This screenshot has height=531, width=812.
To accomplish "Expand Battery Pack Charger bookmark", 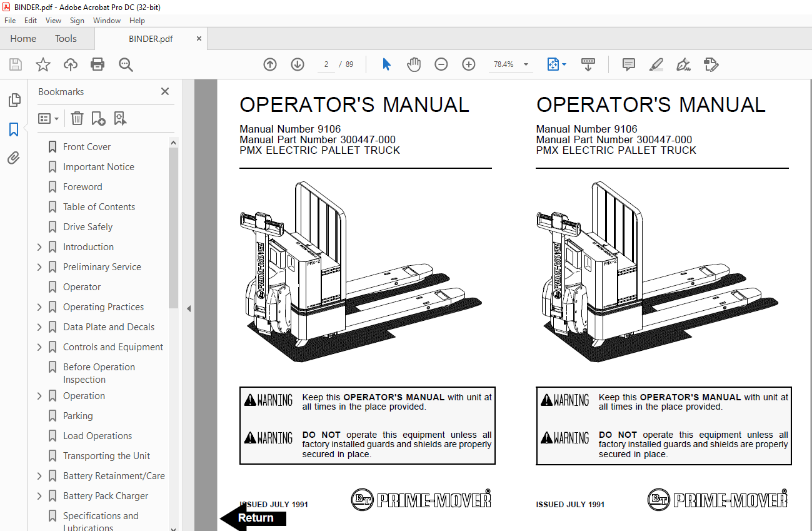I will tap(40, 496).
